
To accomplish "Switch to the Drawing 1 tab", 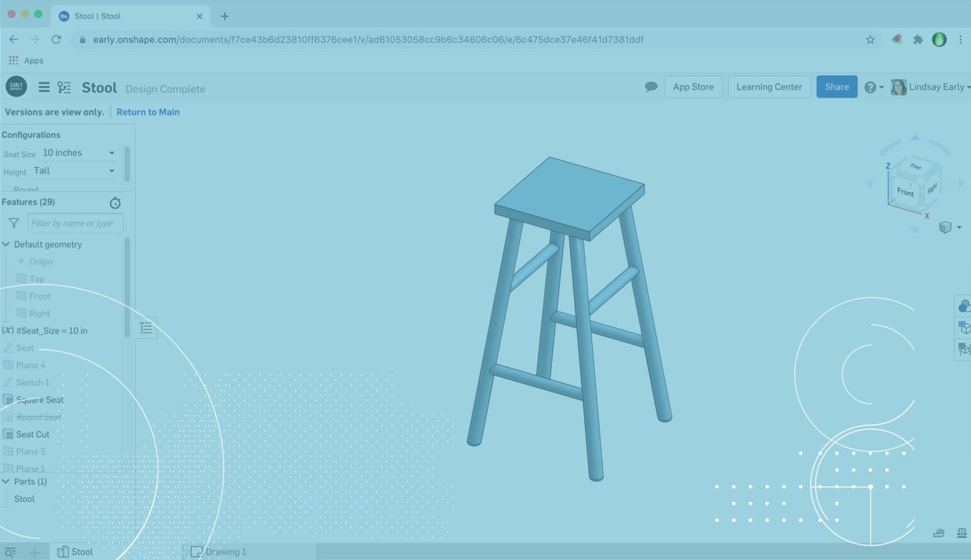I will (x=219, y=552).
